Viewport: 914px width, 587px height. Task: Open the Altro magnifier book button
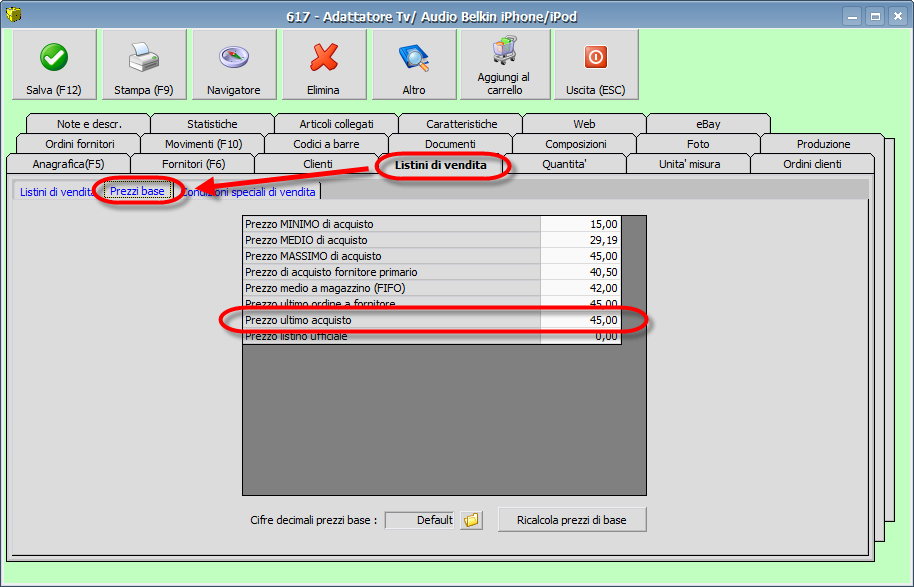(x=414, y=65)
